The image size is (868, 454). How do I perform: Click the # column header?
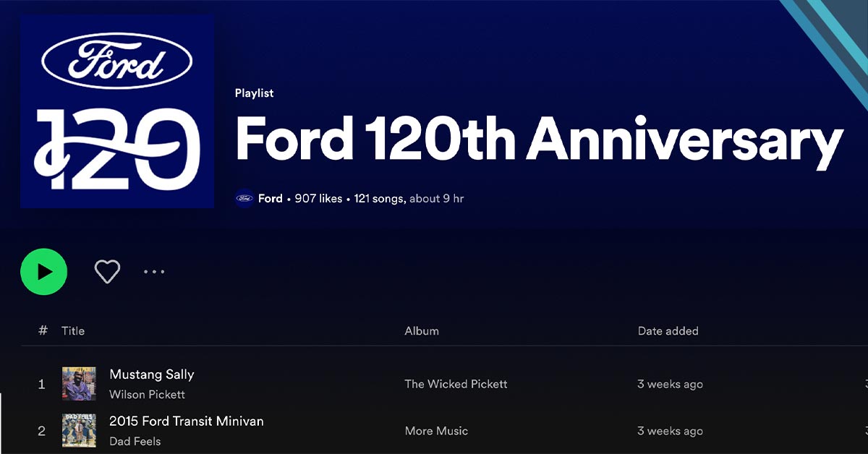click(x=41, y=330)
